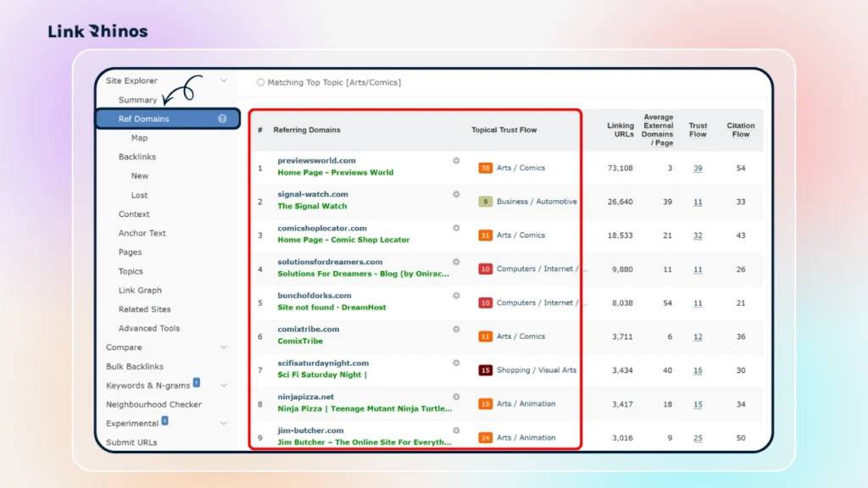Click the 15 Shopping / Visual Arts badge
The height and width of the screenshot is (488, 868).
coord(485,370)
